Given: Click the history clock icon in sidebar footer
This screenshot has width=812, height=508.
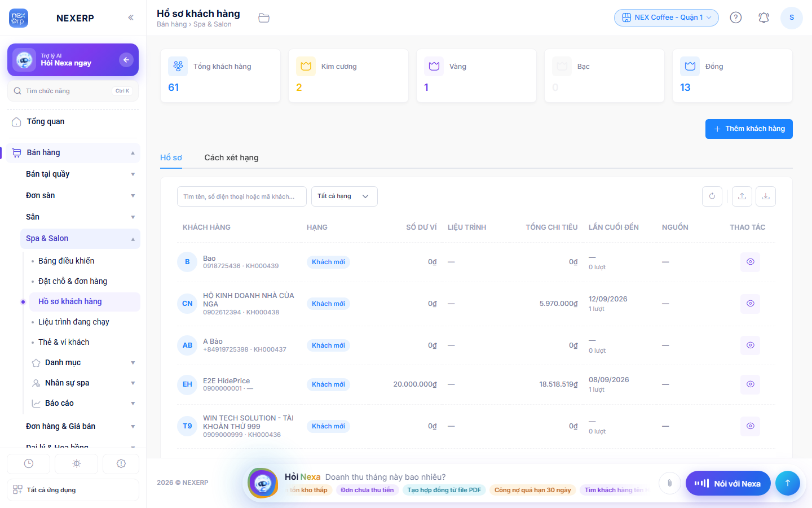Looking at the screenshot, I should (29, 463).
